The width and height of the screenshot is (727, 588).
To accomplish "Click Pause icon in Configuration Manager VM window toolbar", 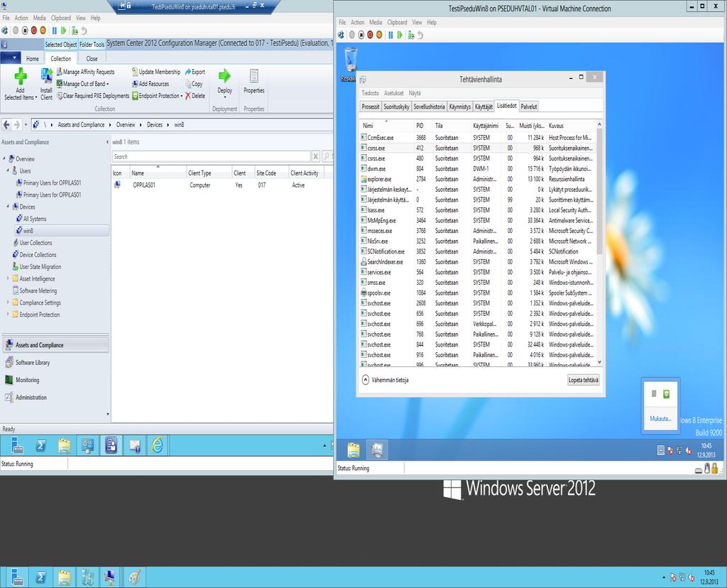I will (x=54, y=31).
